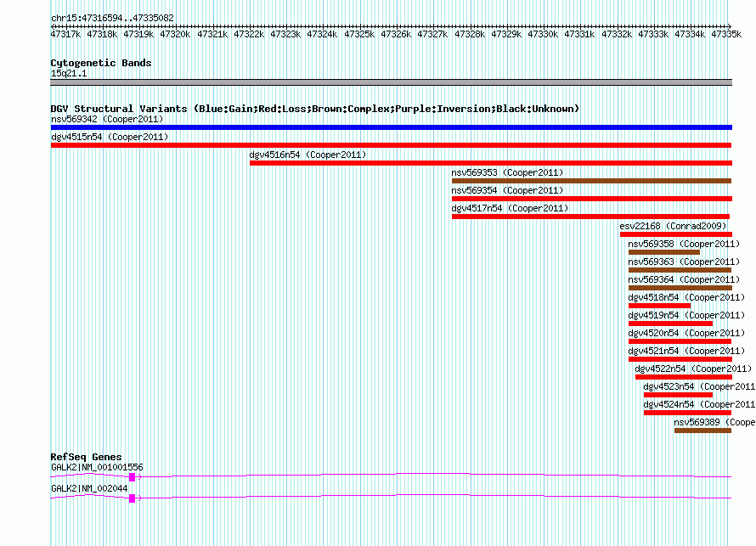Click the red dgv4517n54 variant bar
Image resolution: width=756 pixels, height=546 pixels.
coord(590,217)
